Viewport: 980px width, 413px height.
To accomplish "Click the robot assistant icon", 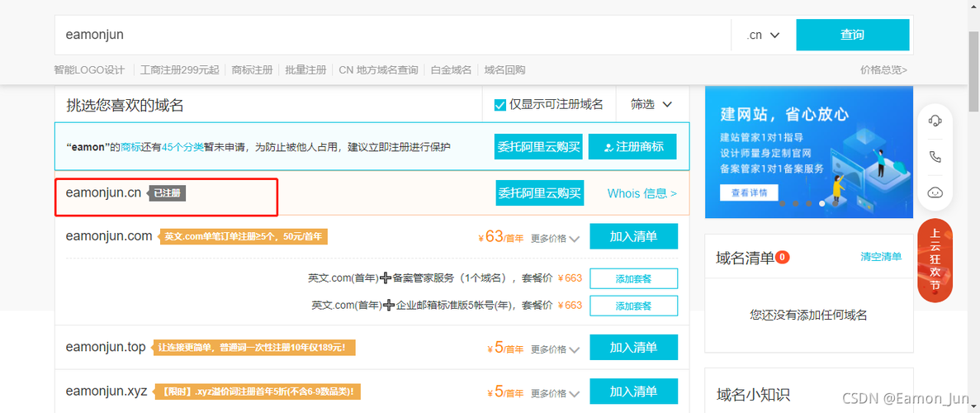I will [x=935, y=192].
